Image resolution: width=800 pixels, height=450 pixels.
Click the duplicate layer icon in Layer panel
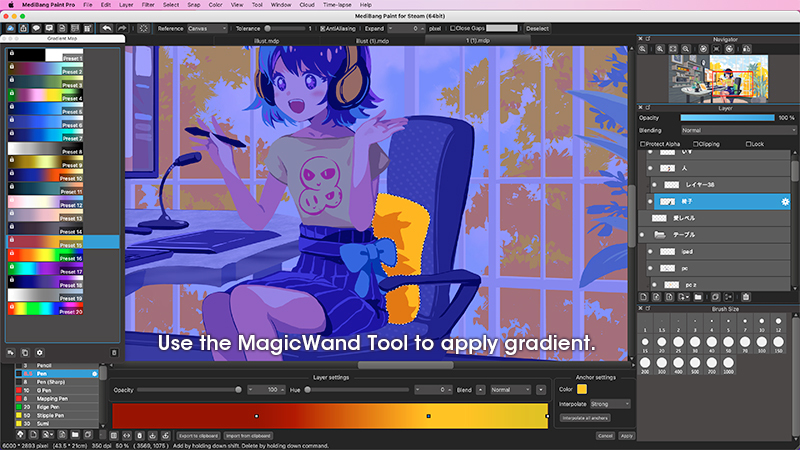[715, 297]
